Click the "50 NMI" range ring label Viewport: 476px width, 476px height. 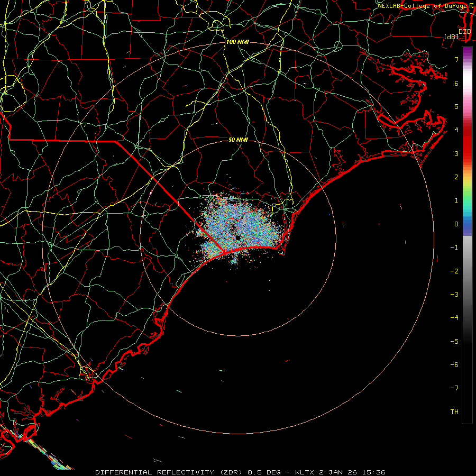(238, 140)
